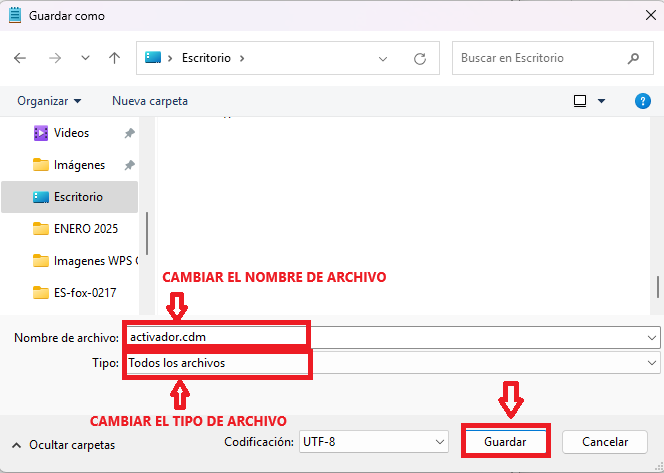
Task: Click the desktop icon in address bar
Action: [x=153, y=57]
